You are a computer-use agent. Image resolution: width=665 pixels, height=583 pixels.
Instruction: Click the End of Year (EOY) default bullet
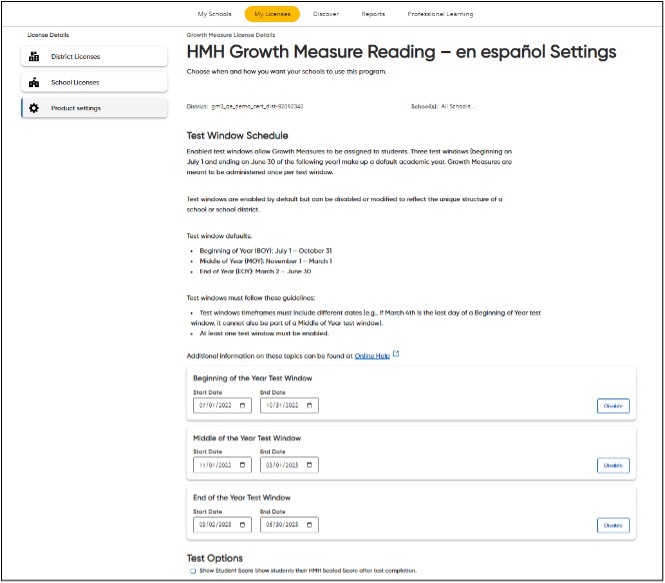click(255, 271)
